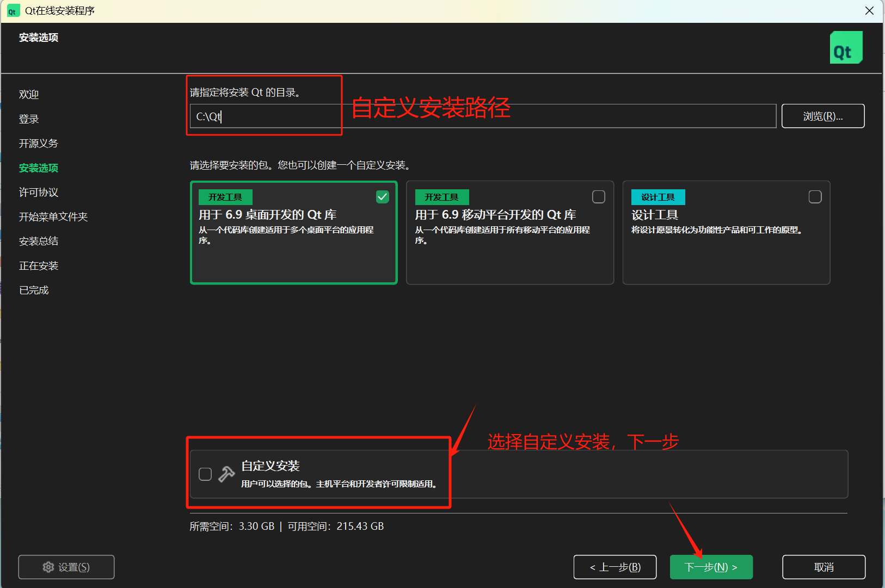Click the 将设计愿景转化为功能性产品 description text
Image resolution: width=885 pixels, height=588 pixels.
(717, 230)
